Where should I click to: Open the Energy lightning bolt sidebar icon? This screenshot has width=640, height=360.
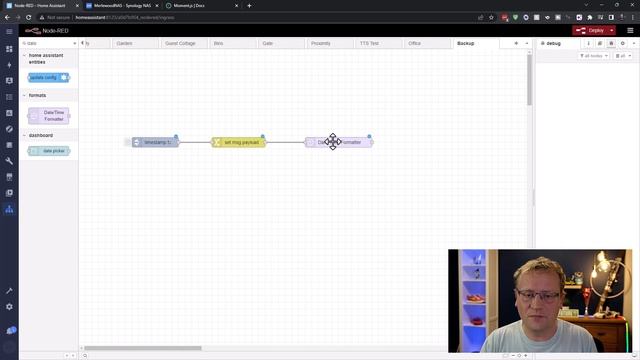tap(9, 65)
